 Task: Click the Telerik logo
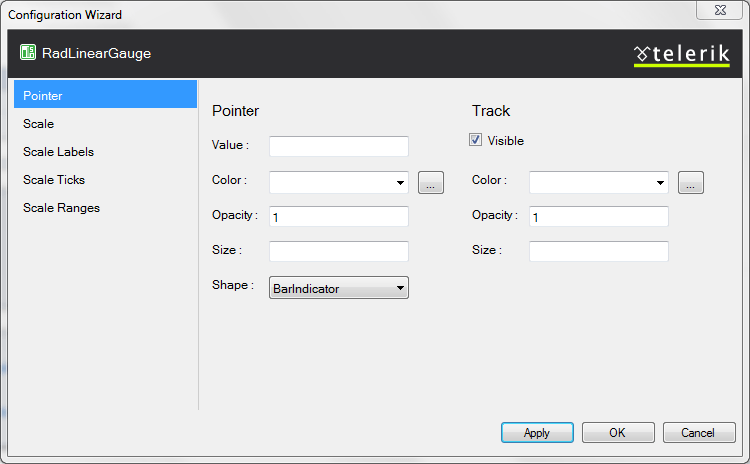pos(682,55)
